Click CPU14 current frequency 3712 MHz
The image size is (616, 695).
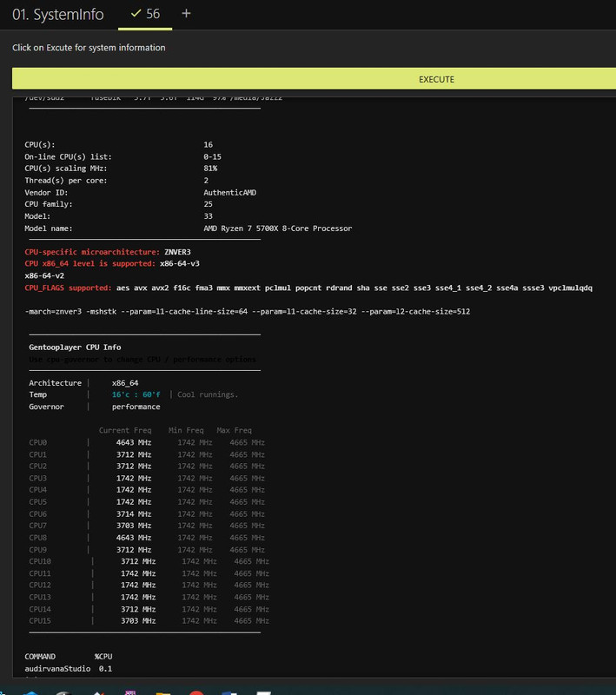coord(138,609)
